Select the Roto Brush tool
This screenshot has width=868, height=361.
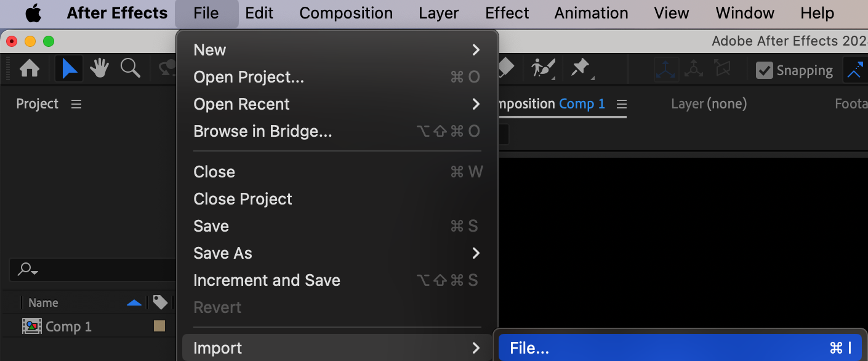click(543, 68)
